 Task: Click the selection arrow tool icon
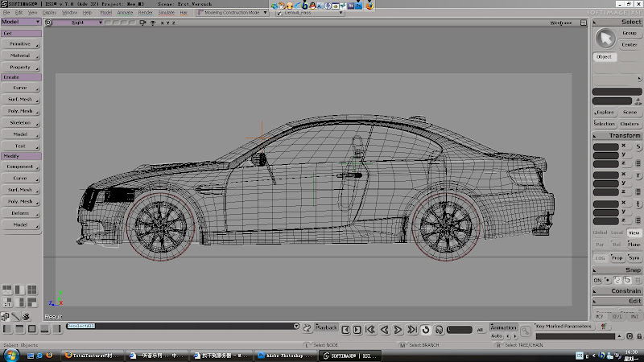[605, 39]
